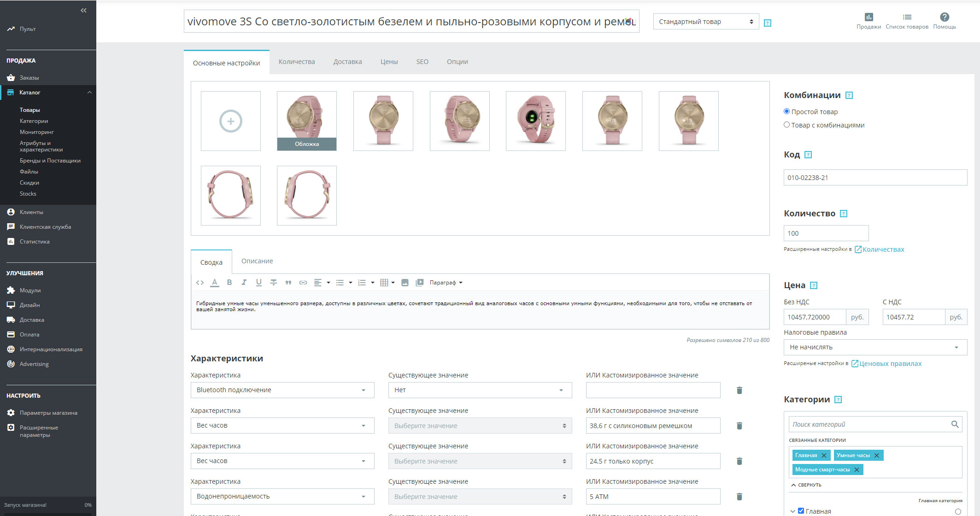Remove the Умные часы category tag
The image size is (980, 516).
877,456
